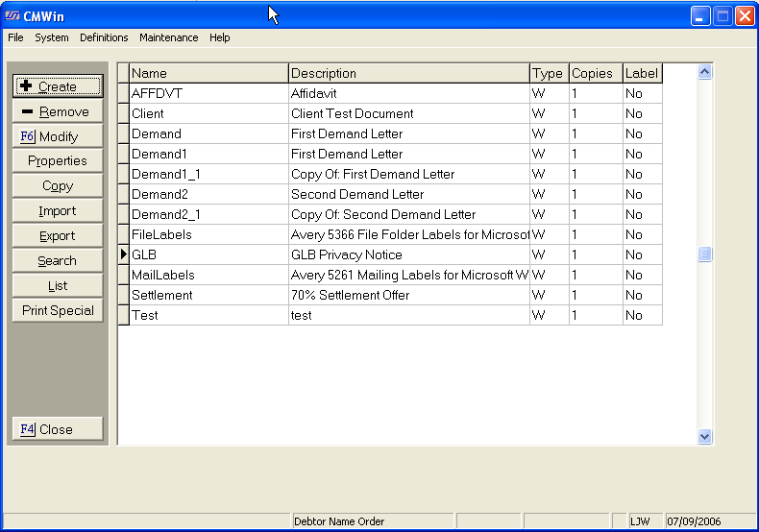759x532 pixels.
Task: Click the Create button with plus icon
Action: click(58, 86)
